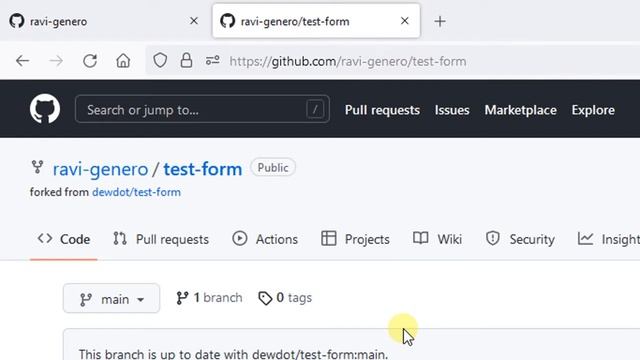Image resolution: width=640 pixels, height=360 pixels.
Task: Reload the page with the refresh icon
Action: [90, 61]
